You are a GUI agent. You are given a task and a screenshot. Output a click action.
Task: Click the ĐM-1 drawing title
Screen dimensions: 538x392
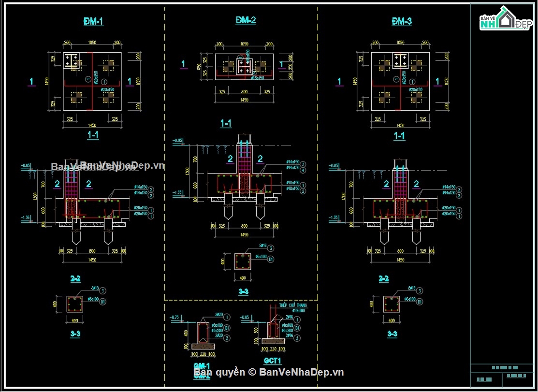coord(93,22)
